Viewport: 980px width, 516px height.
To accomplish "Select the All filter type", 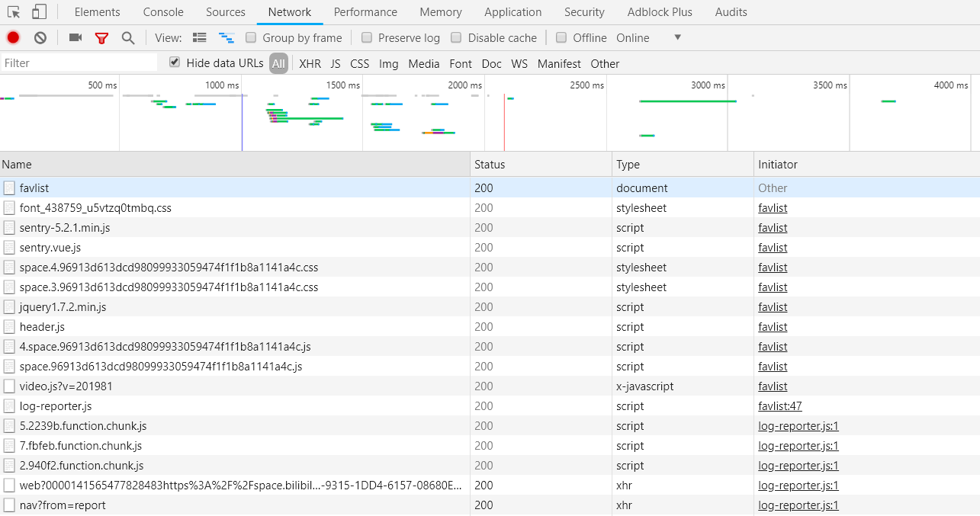I will (x=278, y=63).
